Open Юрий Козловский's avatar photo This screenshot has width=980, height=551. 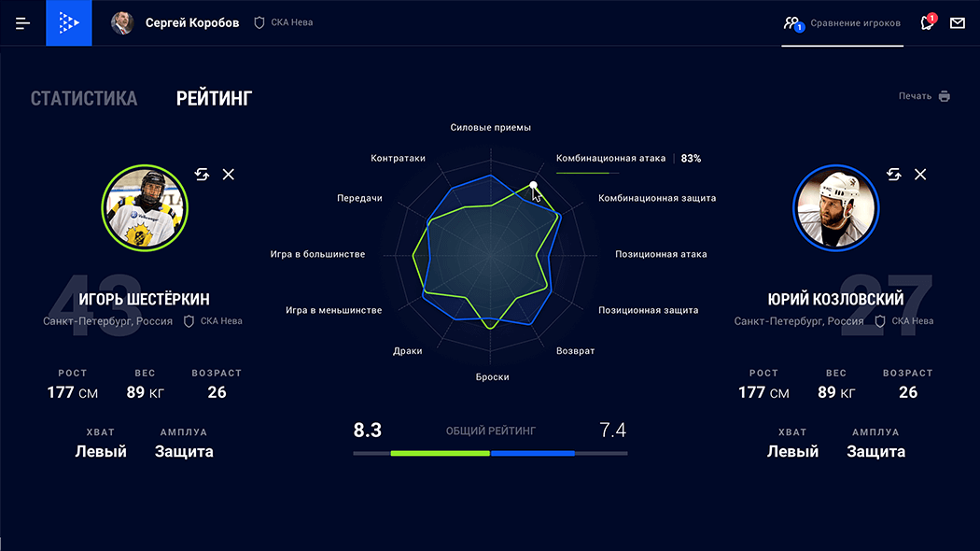(x=836, y=208)
